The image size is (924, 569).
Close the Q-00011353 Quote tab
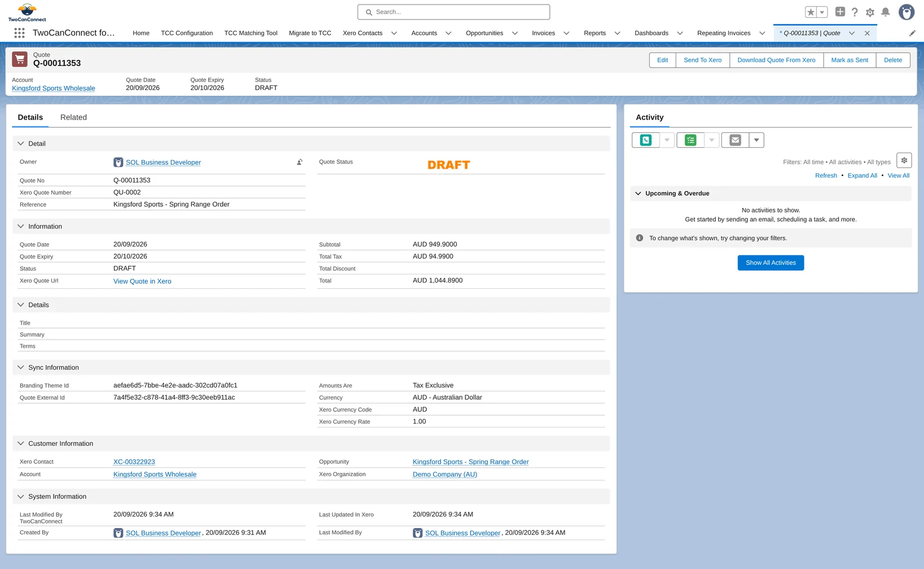pos(867,34)
